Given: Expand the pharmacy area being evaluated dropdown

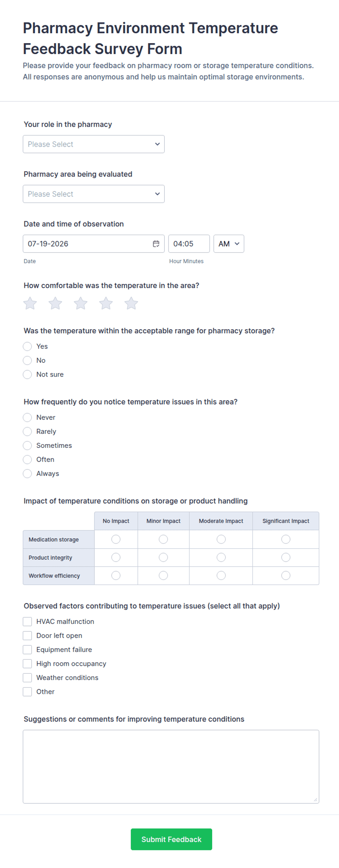Looking at the screenshot, I should [x=94, y=194].
